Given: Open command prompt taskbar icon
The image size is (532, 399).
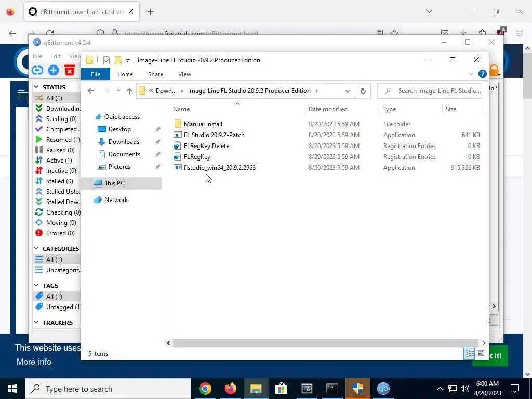Looking at the screenshot, I should 332,389.
